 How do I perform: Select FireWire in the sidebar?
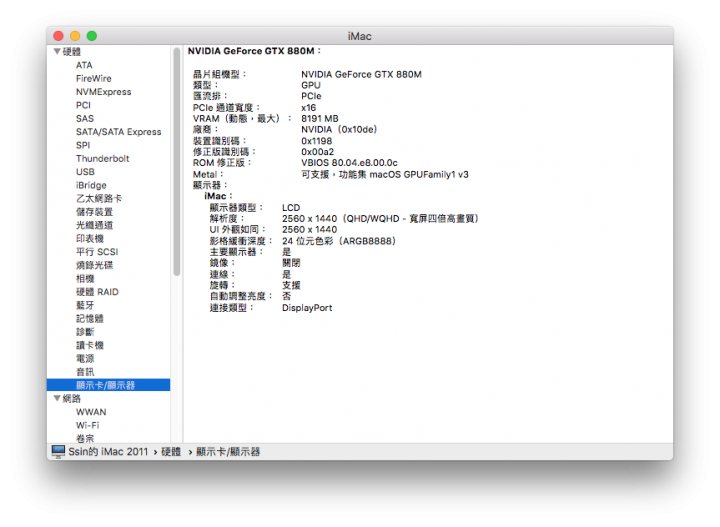pos(94,78)
